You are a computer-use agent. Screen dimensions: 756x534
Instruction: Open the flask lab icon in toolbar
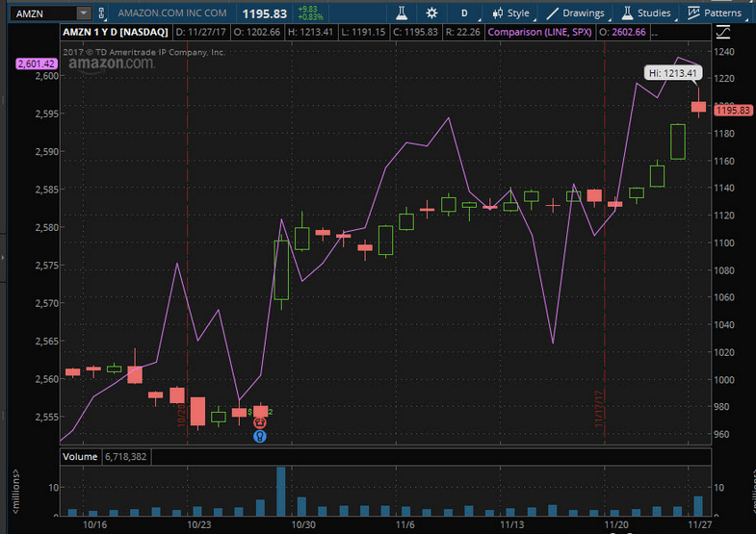[402, 13]
